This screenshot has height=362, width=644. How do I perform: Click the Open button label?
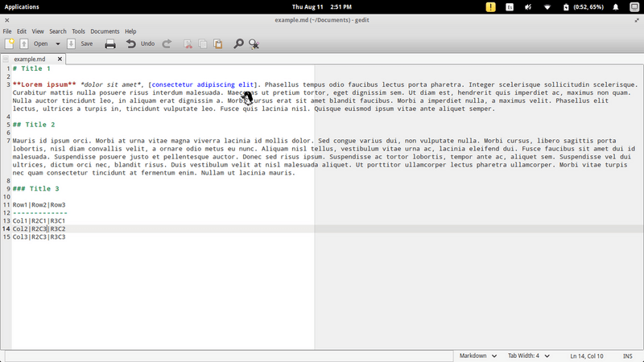40,43
